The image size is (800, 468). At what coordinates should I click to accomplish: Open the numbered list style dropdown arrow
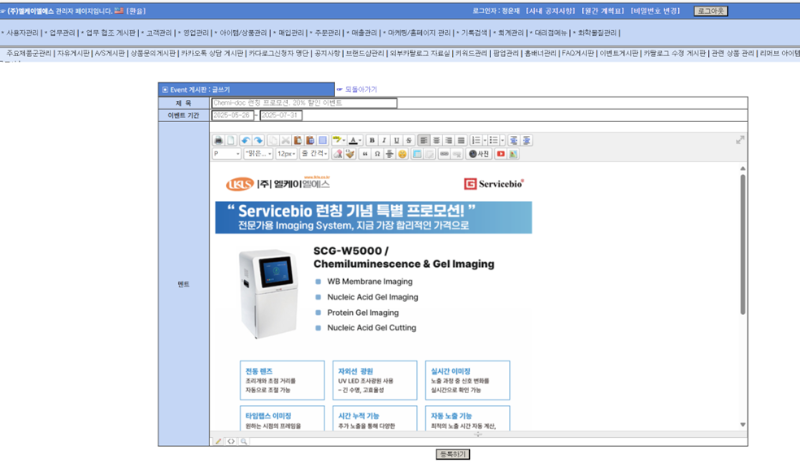[485, 140]
